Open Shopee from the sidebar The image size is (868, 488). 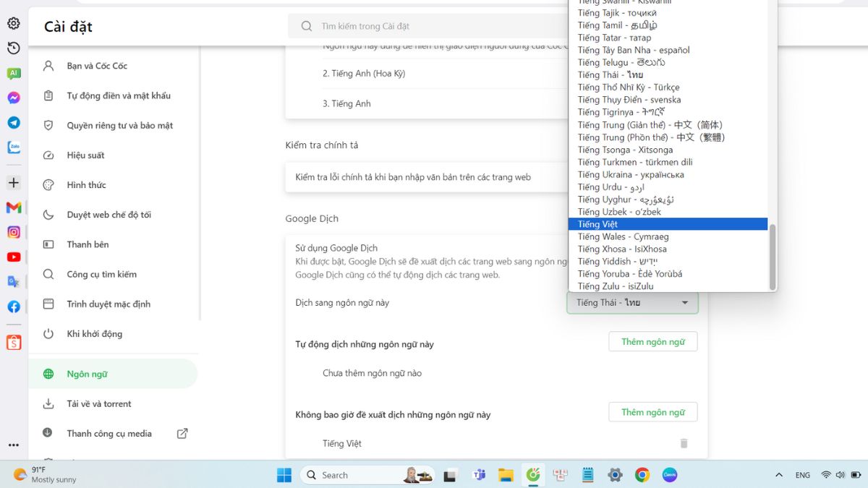click(x=13, y=343)
